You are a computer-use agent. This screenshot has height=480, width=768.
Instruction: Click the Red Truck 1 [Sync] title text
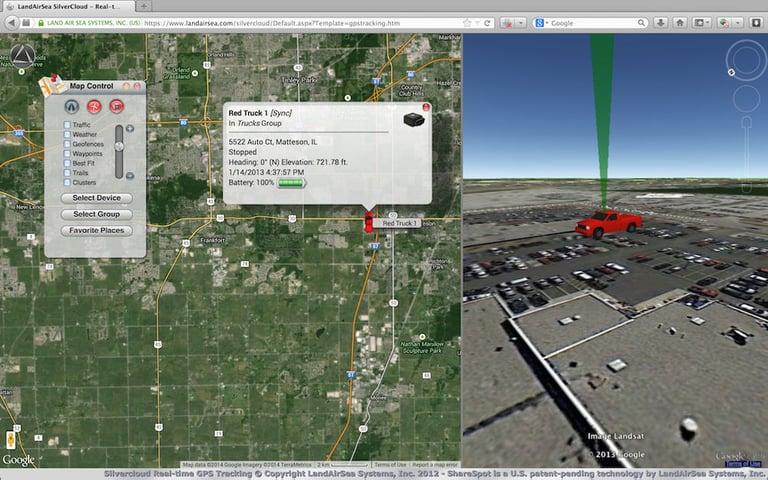click(x=260, y=113)
